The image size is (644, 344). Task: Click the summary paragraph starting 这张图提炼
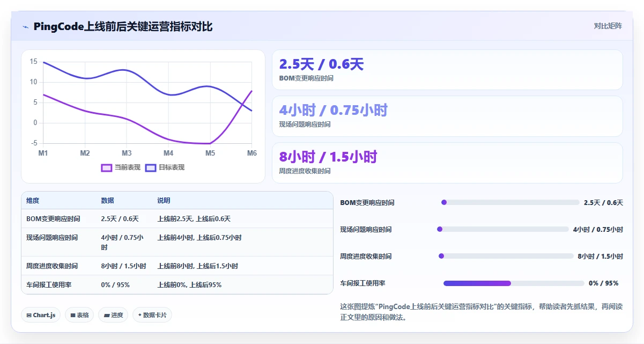click(482, 312)
